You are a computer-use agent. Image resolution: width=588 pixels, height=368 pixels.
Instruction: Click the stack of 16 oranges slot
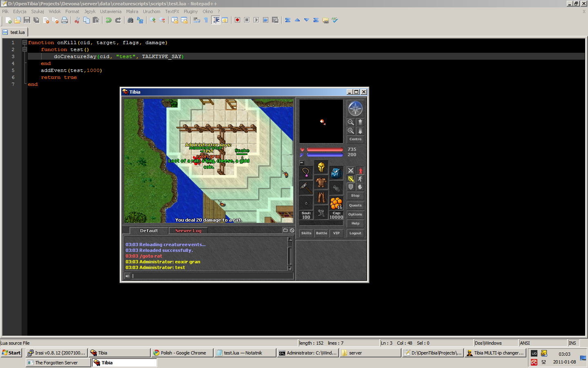click(x=336, y=203)
